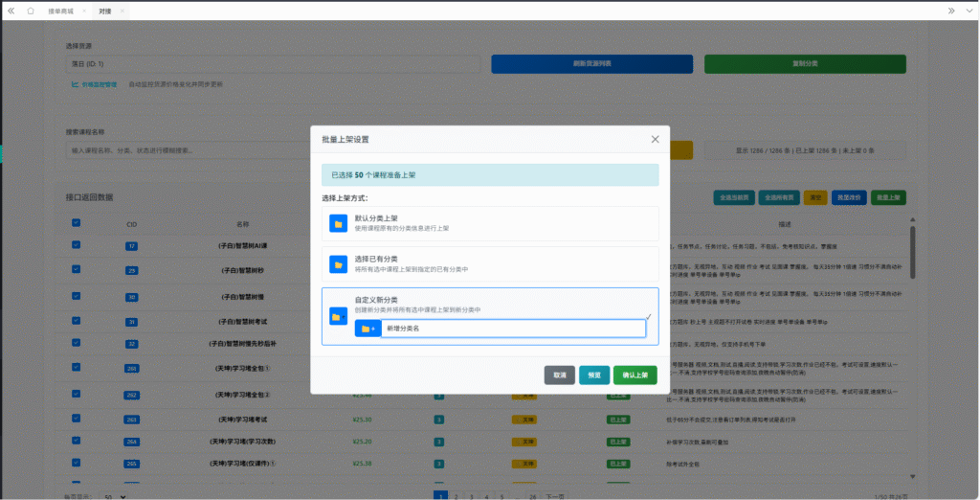Screen dimensions: 980x500
Task: Select the 默认分类上架 listing option
Action: (x=490, y=223)
